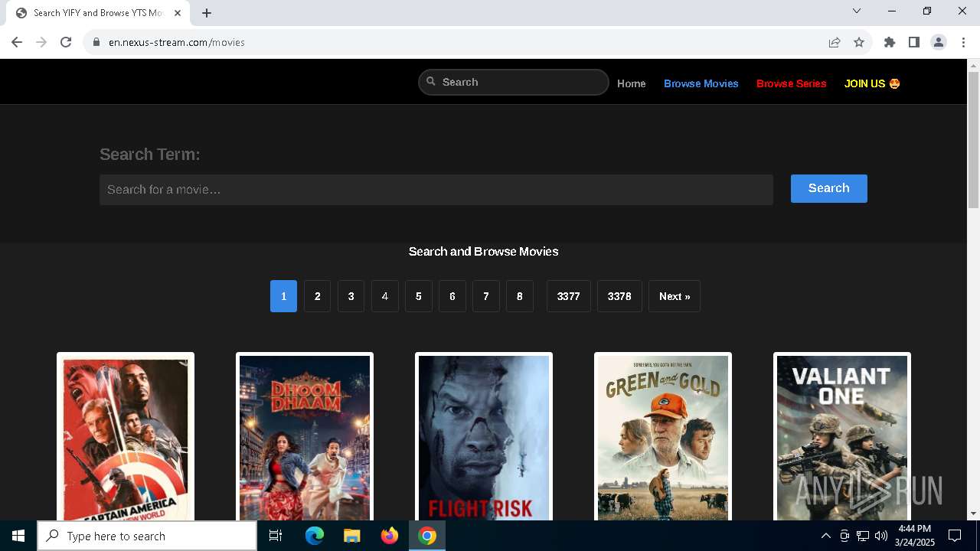Open the notification center icon
980x551 pixels.
pos(955,536)
